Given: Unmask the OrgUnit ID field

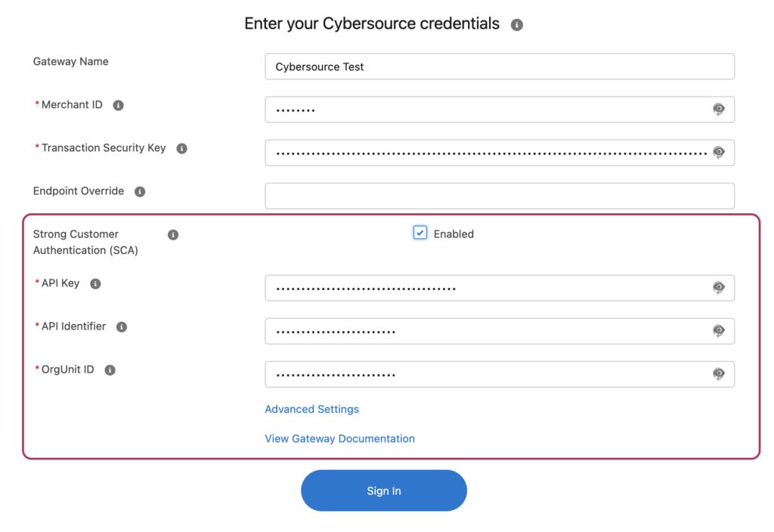Looking at the screenshot, I should coord(719,374).
